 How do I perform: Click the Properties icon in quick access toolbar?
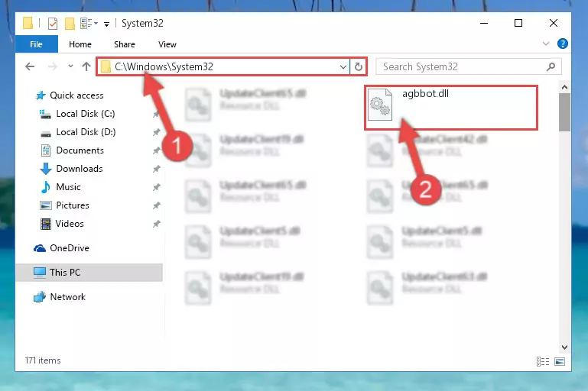[x=53, y=24]
